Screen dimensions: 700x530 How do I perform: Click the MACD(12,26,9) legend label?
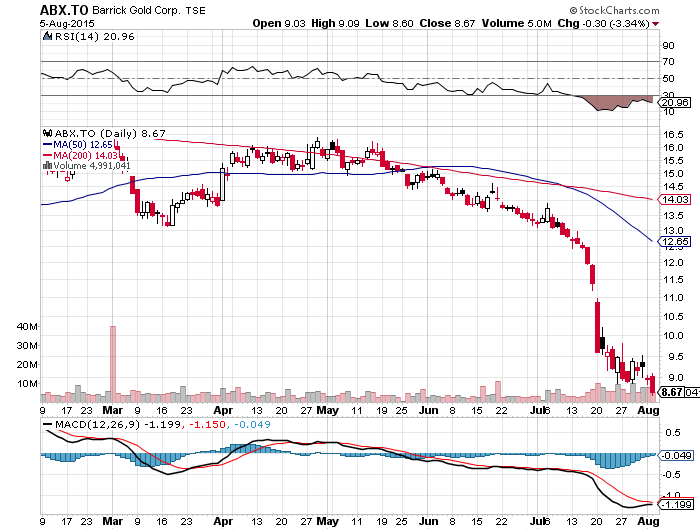click(x=97, y=424)
